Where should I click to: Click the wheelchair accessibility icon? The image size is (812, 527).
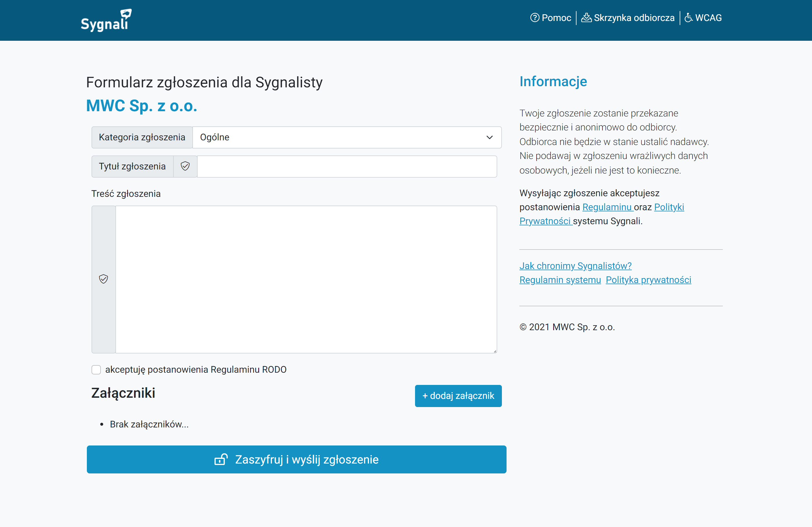[x=688, y=18]
